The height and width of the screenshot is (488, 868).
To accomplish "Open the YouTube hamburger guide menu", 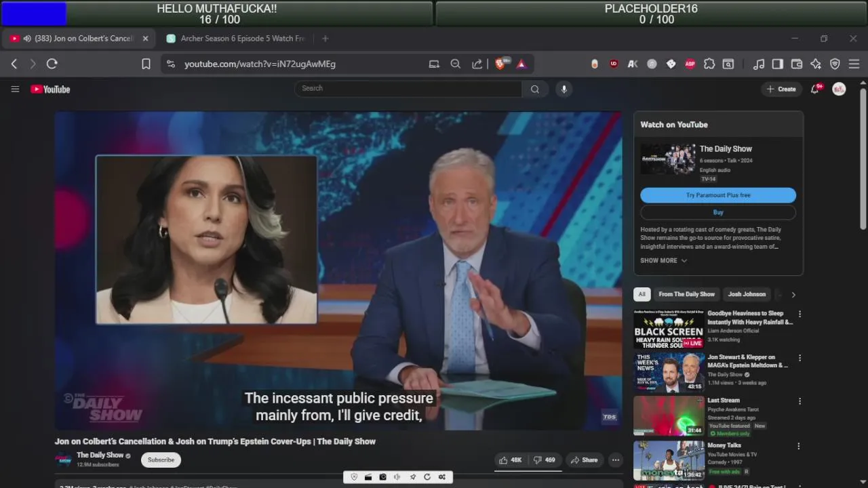I will [x=15, y=89].
